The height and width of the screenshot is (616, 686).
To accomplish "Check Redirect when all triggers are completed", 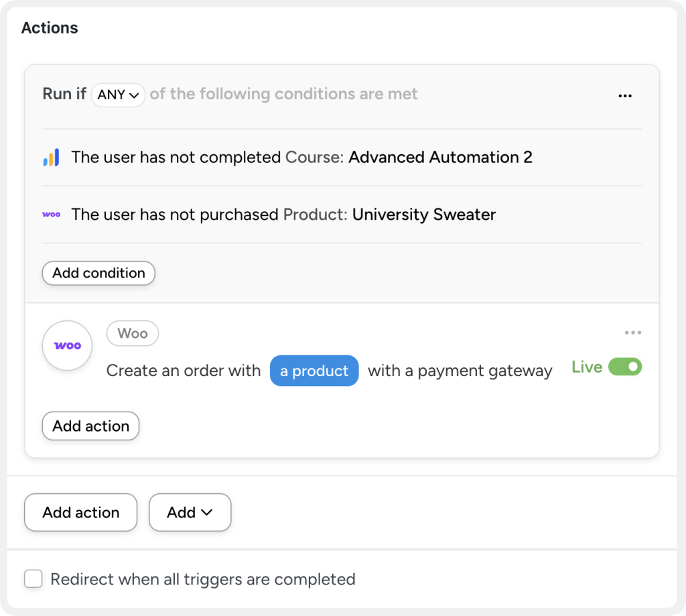I will tap(33, 578).
